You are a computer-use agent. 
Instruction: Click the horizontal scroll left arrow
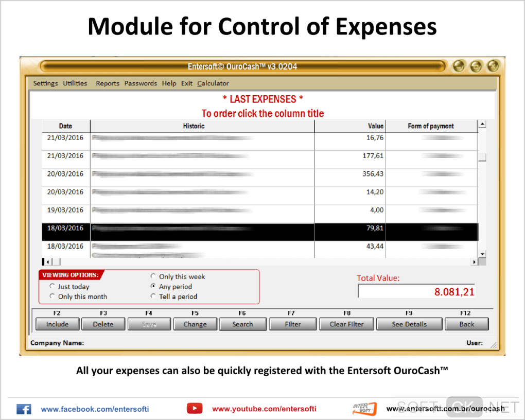48,261
